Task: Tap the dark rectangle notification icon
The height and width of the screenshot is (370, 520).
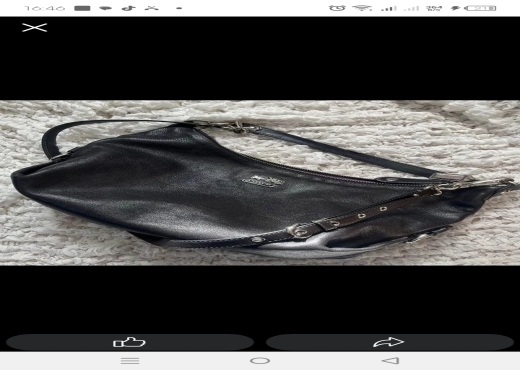Action: 82,8
